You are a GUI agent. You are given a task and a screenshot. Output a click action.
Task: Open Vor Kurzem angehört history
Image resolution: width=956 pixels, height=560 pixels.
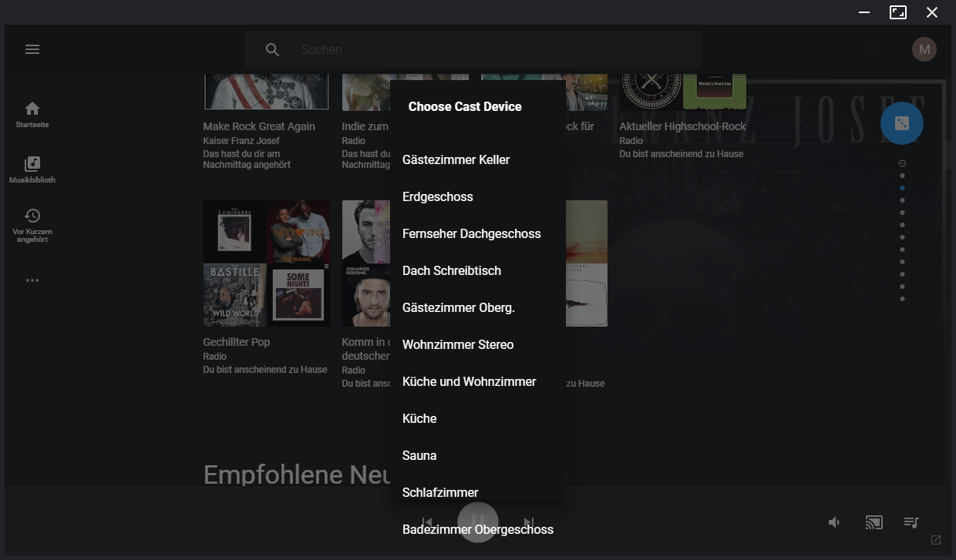[32, 225]
